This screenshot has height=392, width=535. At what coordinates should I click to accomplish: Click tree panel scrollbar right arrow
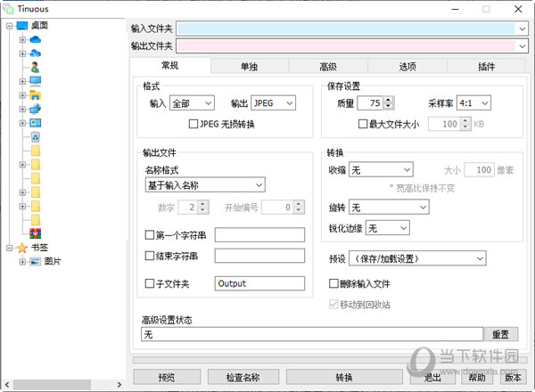[119, 385]
